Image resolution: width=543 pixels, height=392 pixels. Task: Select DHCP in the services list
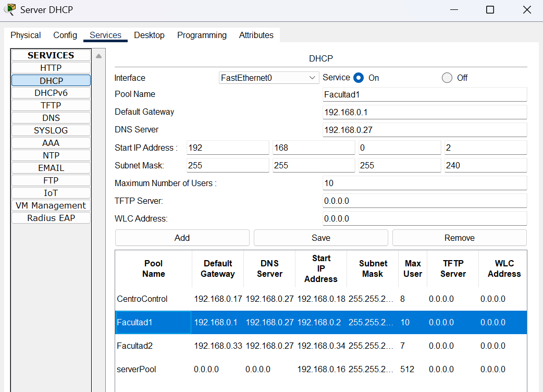click(x=51, y=80)
